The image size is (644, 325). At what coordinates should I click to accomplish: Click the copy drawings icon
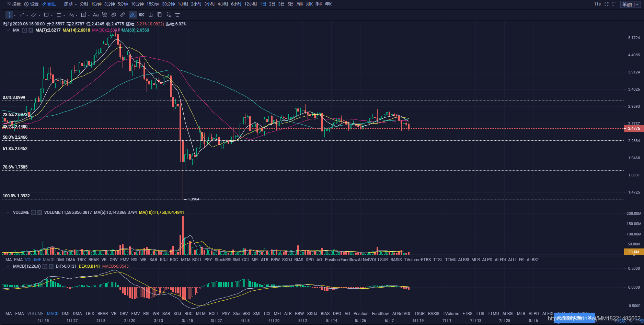[x=160, y=15]
